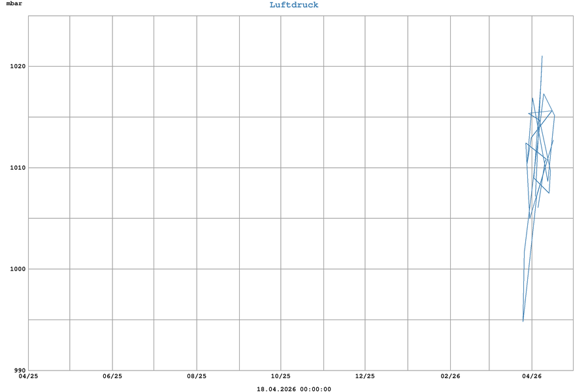Image resolution: width=588 pixels, height=392 pixels.
Task: Click the 12/25 x-axis date label
Action: (365, 376)
